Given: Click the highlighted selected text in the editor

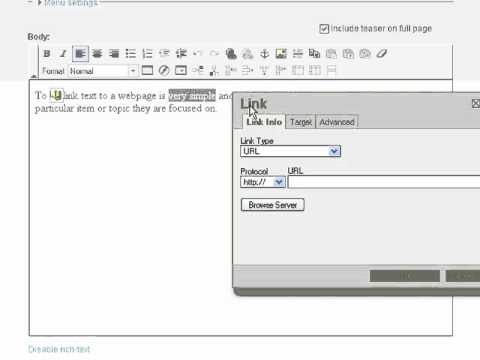Looking at the screenshot, I should tap(192, 95).
